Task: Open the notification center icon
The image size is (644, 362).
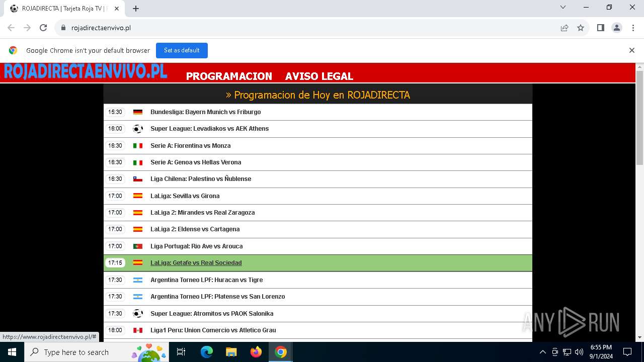Action: pos(627,352)
